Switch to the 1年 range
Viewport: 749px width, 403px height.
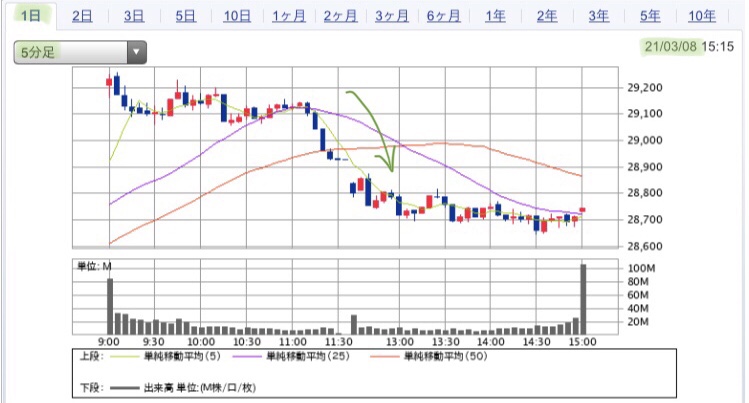point(495,16)
